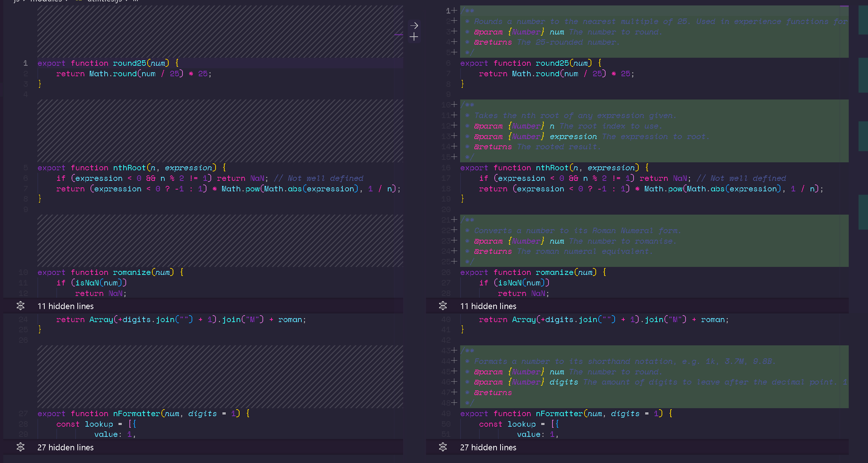Click "nFormatter" function name in right pane
The width and height of the screenshot is (868, 463).
click(559, 414)
